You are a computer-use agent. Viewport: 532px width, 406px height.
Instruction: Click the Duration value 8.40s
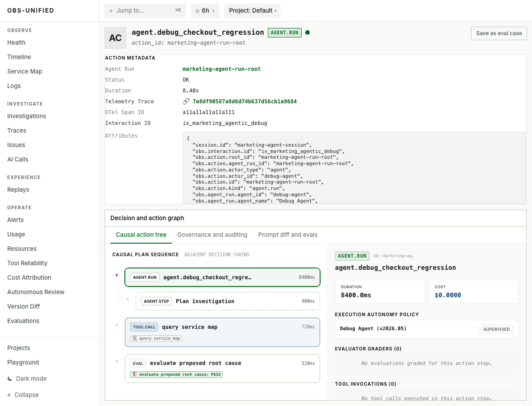pyautogui.click(x=191, y=91)
